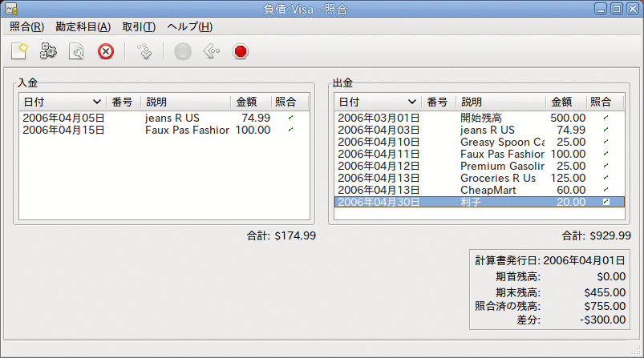The image size is (644, 358).
Task: Click the balance transfer arrow icon
Action: 144,52
